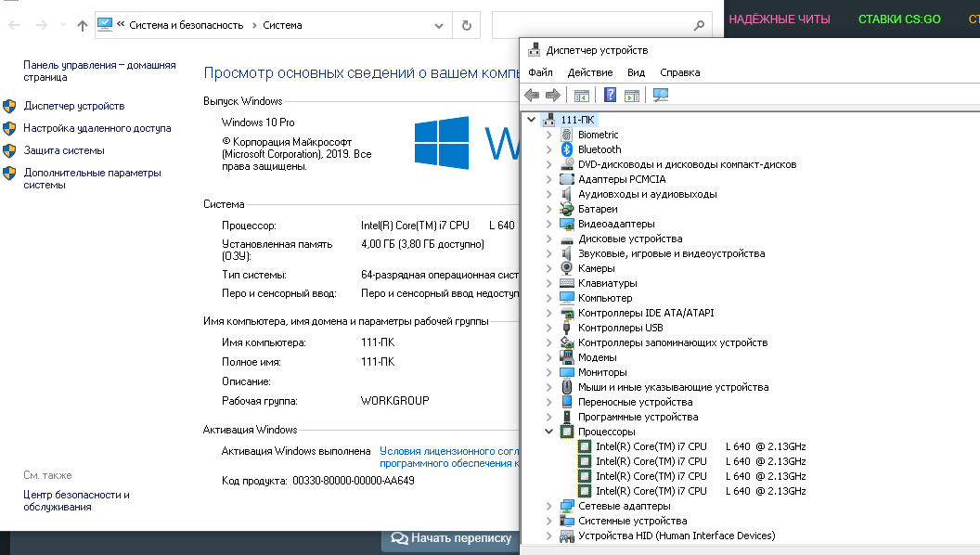980x555 pixels.
Task: Click Scan for hardware changes monitor icon
Action: click(x=661, y=95)
